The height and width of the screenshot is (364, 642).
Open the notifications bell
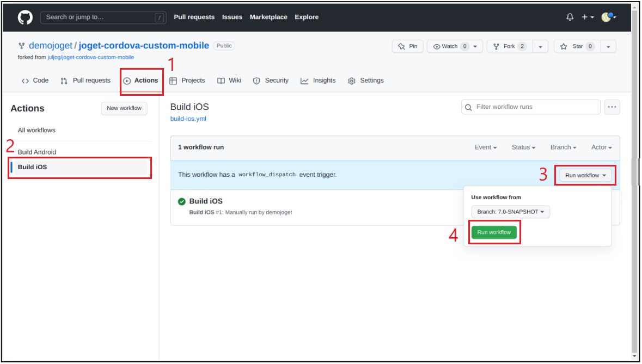tap(570, 17)
